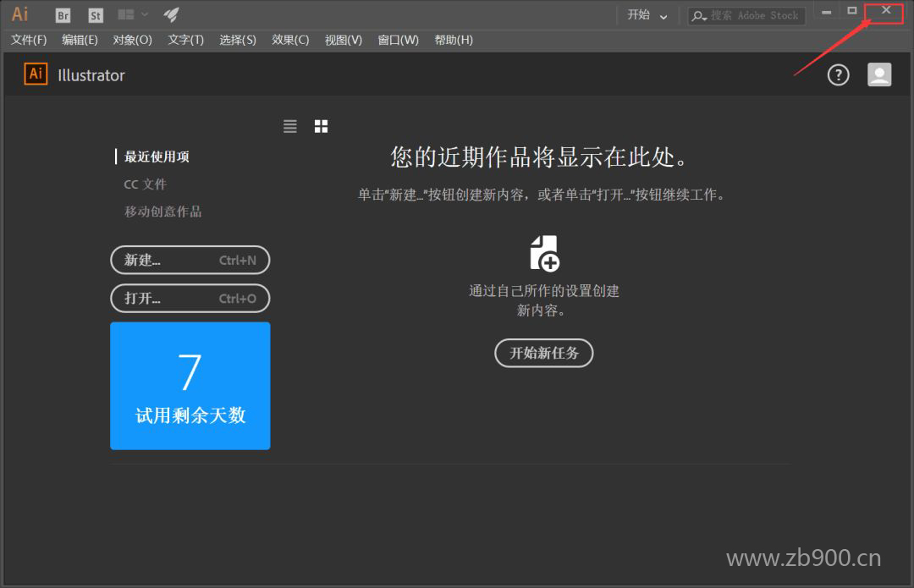
Task: Open the search options magnifier dropdown
Action: (700, 16)
